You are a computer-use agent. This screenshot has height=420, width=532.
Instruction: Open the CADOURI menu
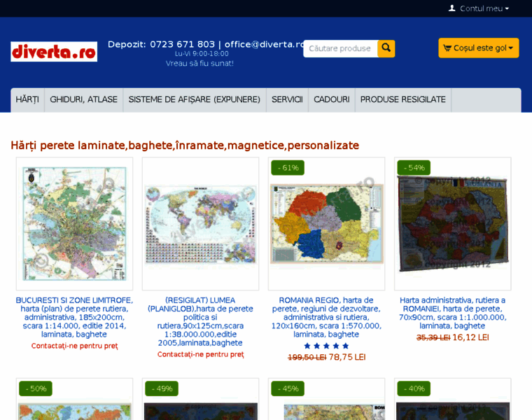(x=332, y=99)
